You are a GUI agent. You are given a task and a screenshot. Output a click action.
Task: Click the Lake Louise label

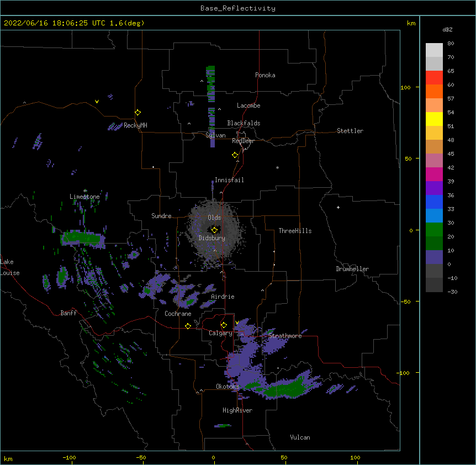click(9, 267)
